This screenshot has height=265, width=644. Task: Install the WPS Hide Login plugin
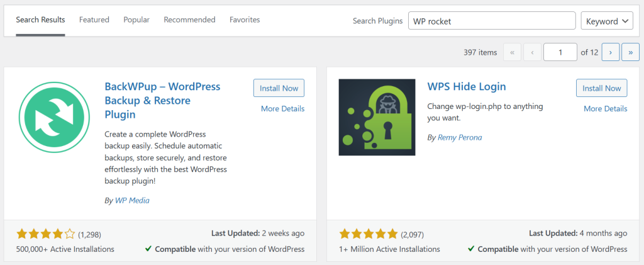tap(601, 88)
